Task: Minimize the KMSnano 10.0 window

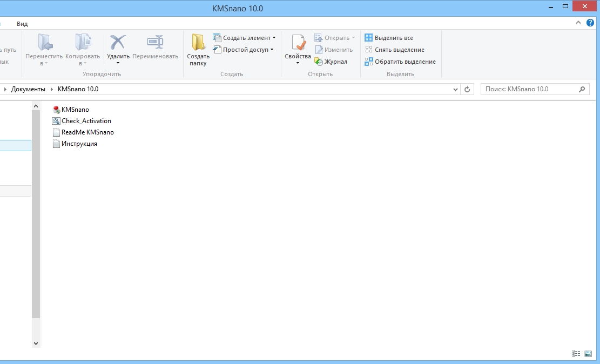Action: [551, 6]
